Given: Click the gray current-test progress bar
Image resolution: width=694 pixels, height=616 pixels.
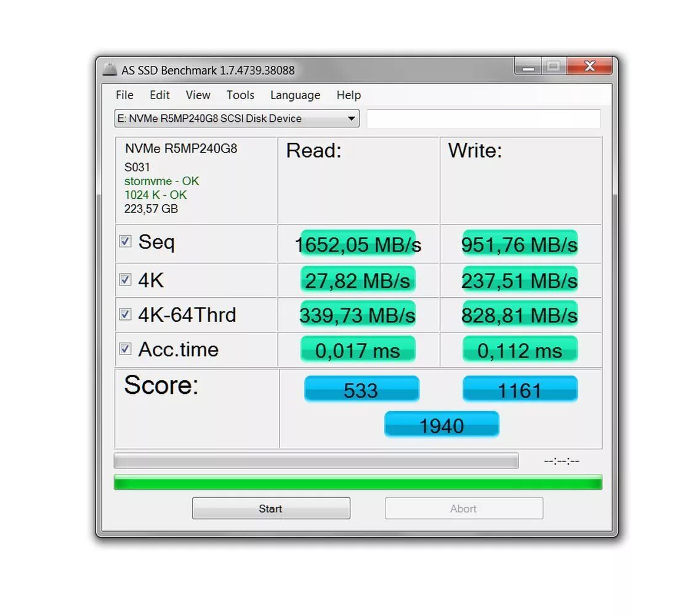Looking at the screenshot, I should click(316, 460).
